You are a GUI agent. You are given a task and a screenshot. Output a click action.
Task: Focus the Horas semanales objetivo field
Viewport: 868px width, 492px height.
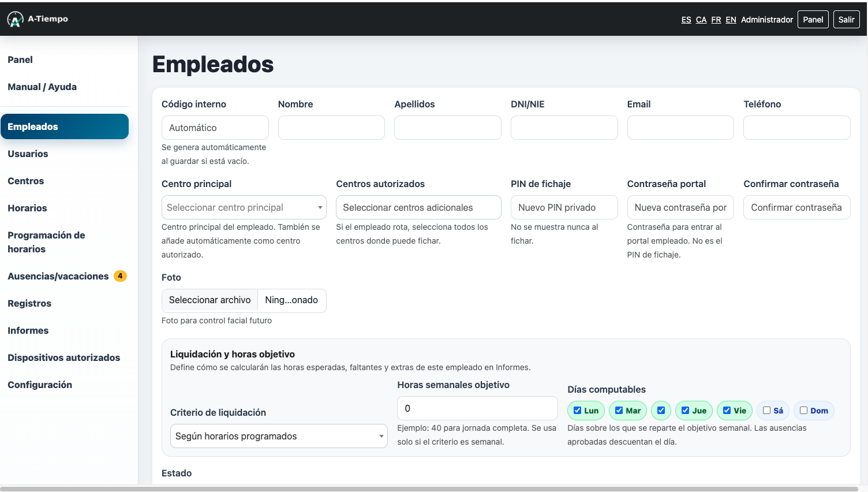click(x=477, y=408)
